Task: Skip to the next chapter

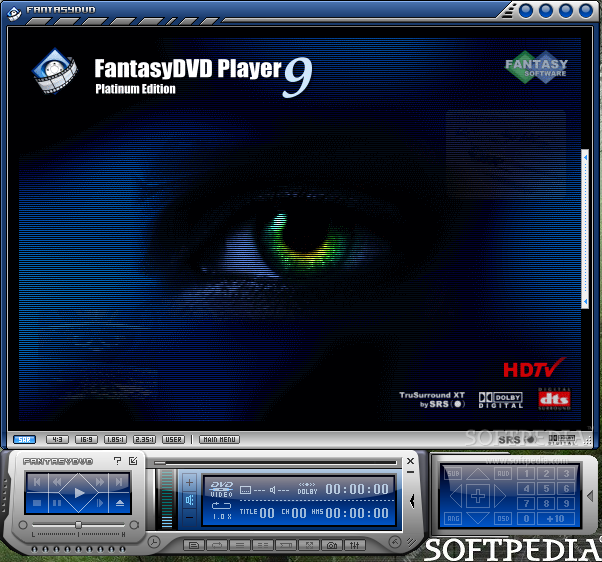Action: tap(119, 482)
